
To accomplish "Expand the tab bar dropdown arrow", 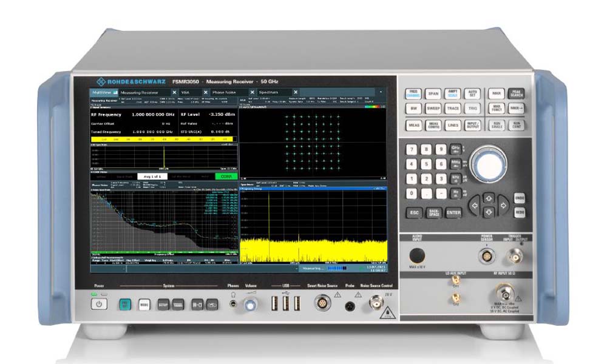I will [381, 92].
